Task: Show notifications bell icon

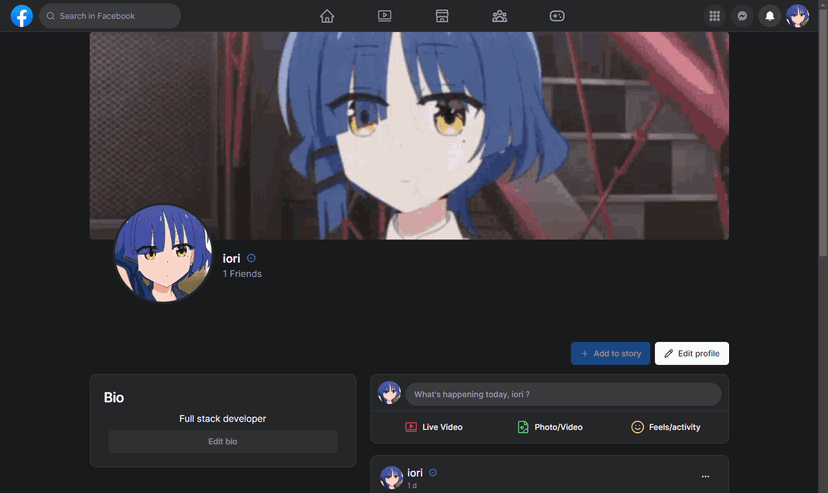Action: tap(770, 16)
